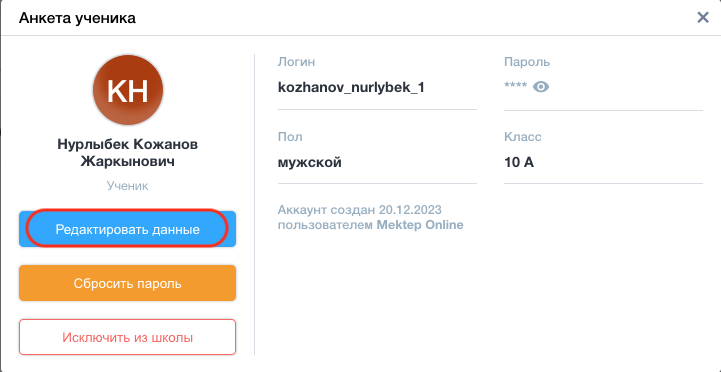
Task: Show the hidden password with eye icon
Action: point(541,86)
